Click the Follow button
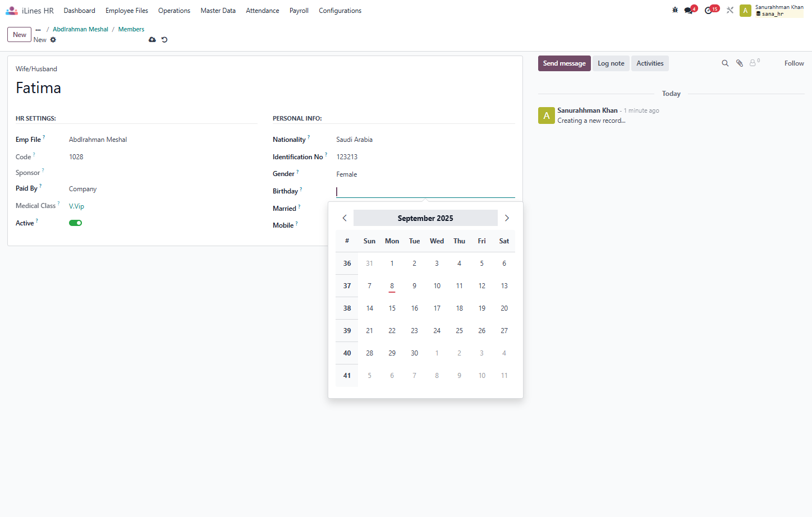Image resolution: width=812 pixels, height=517 pixels. pyautogui.click(x=794, y=63)
